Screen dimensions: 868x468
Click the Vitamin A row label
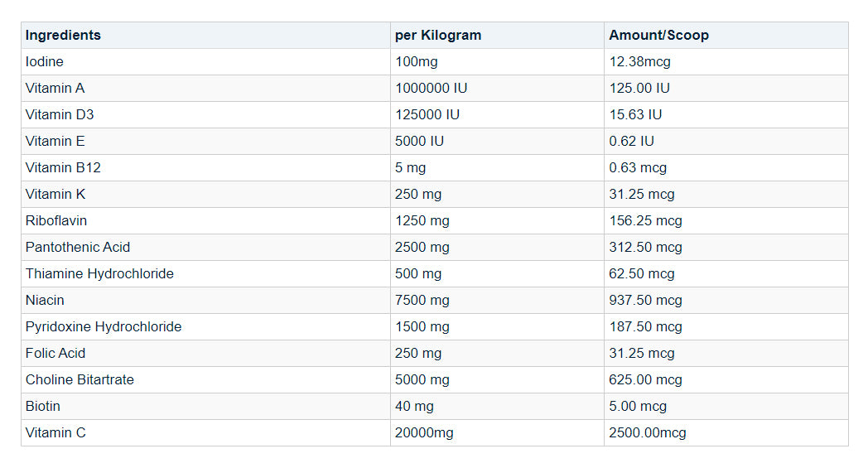tap(55, 89)
